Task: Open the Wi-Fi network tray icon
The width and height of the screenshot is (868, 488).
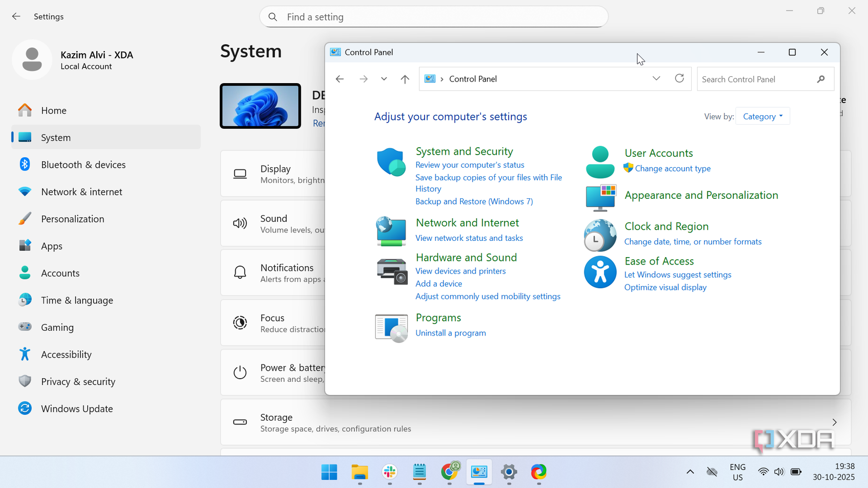Action: click(x=763, y=472)
